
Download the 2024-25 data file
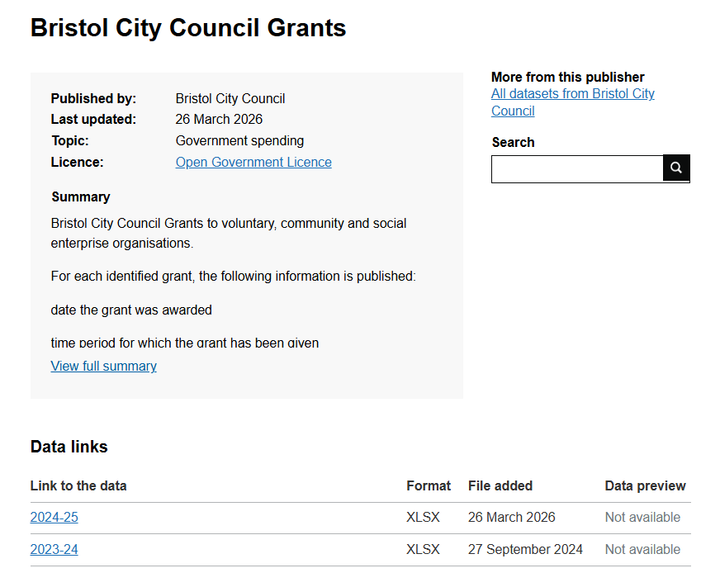click(x=54, y=517)
